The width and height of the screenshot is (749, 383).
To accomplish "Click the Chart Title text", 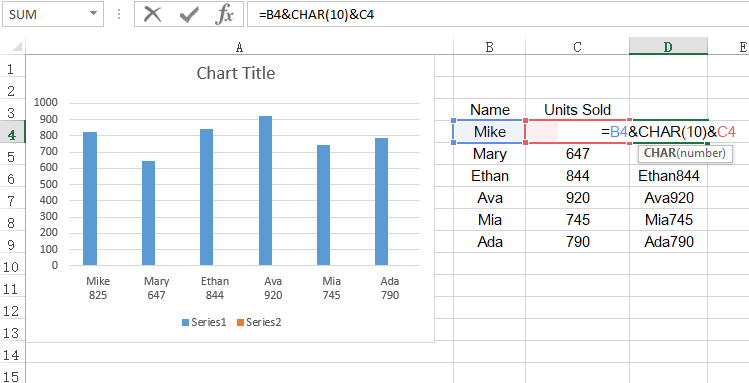I will point(236,73).
